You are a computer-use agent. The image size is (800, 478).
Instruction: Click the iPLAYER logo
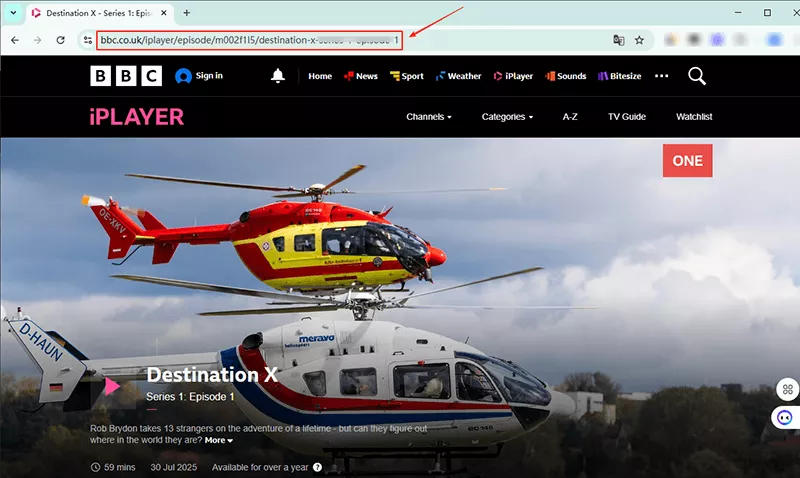pos(137,117)
